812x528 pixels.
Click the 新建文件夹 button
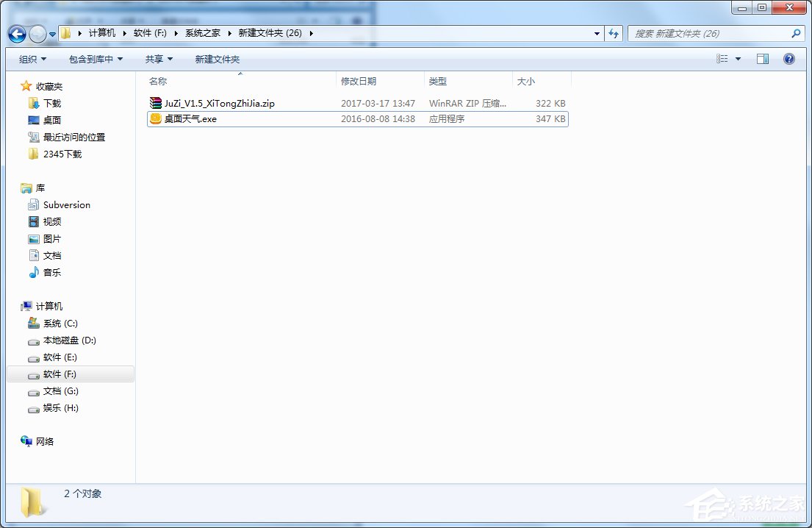tap(216, 59)
